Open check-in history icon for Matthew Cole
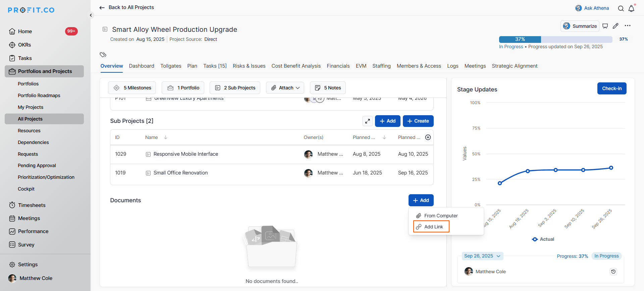 pos(613,272)
